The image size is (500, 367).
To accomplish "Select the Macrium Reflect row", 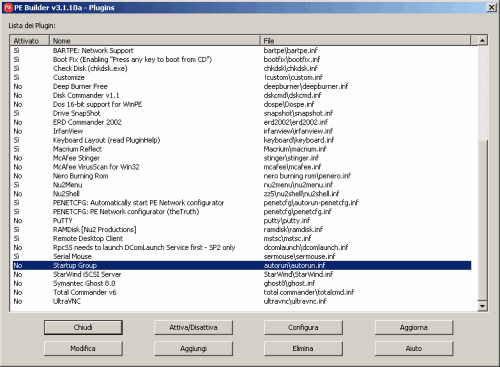I will pos(242,149).
